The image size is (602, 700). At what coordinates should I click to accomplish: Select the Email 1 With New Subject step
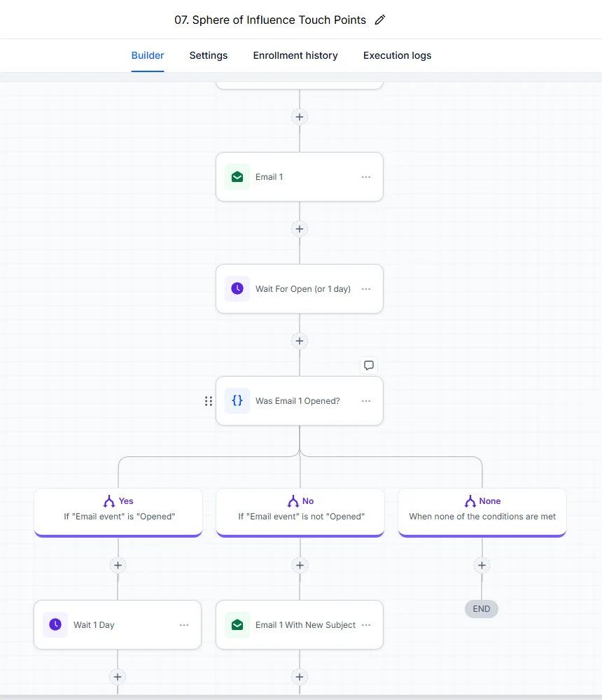pyautogui.click(x=300, y=624)
